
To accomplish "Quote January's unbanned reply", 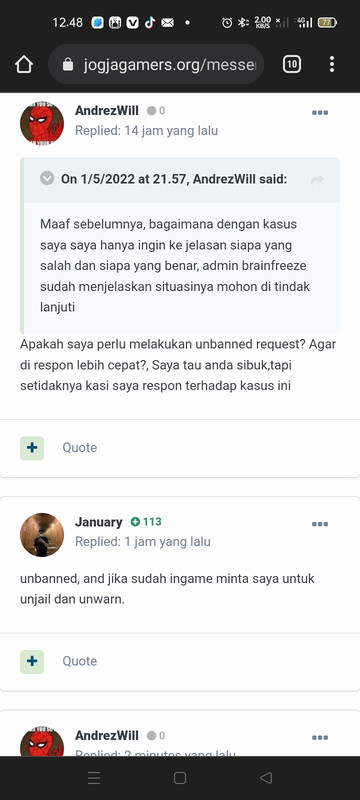I will point(80,661).
